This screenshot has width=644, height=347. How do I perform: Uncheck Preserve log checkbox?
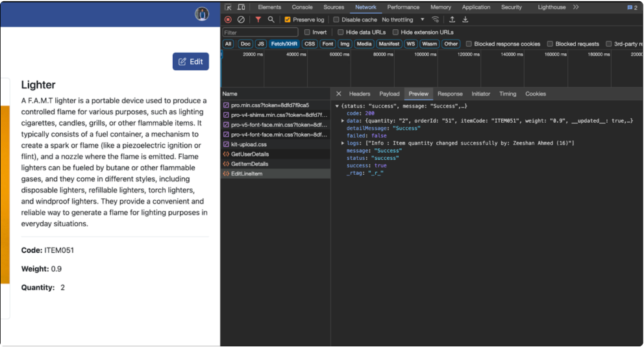(x=288, y=19)
